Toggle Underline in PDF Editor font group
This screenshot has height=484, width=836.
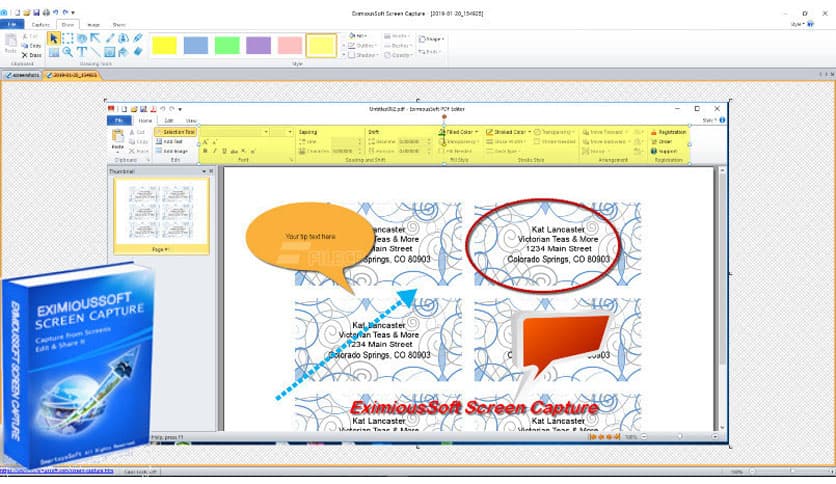[224, 151]
